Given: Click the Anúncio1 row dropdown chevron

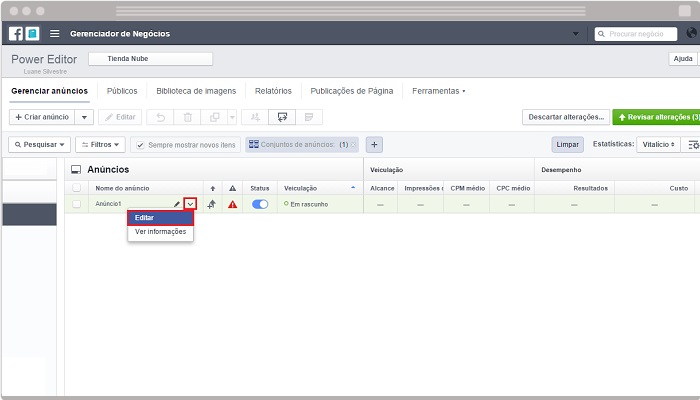Looking at the screenshot, I should point(190,204).
